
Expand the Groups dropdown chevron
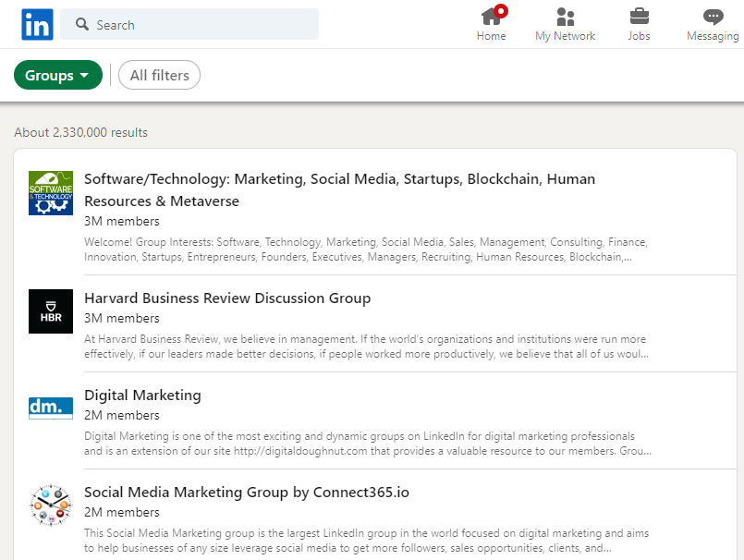[86, 75]
